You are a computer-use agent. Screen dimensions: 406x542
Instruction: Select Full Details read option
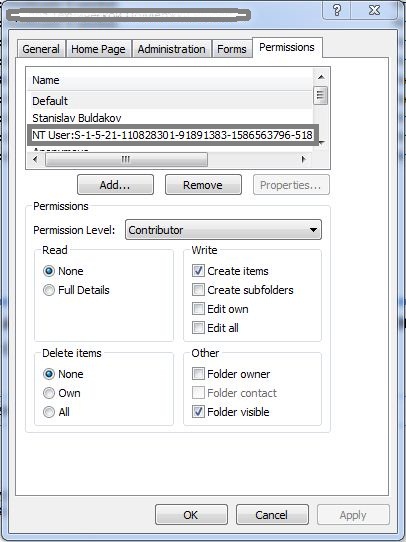pos(49,290)
